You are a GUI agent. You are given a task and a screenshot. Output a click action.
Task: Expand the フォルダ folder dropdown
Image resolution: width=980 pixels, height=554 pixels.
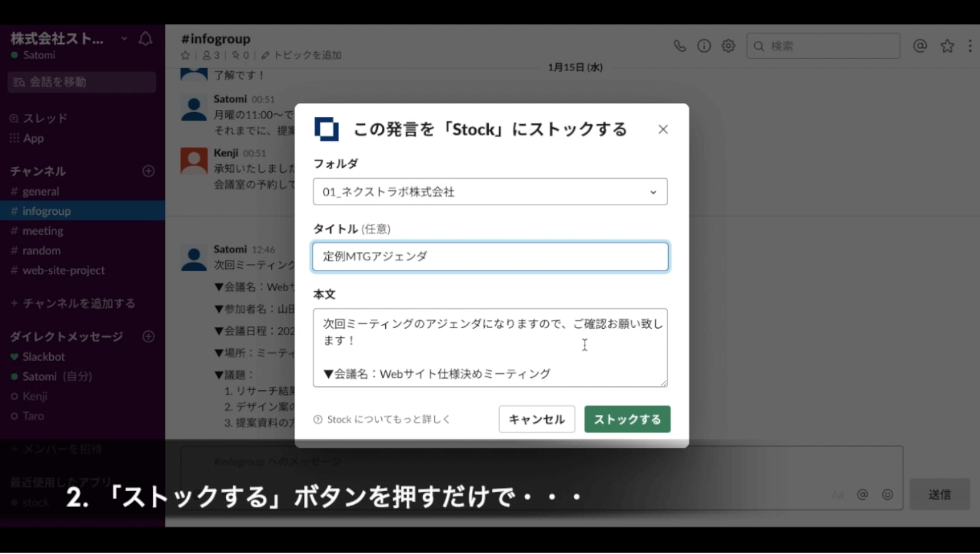tap(490, 192)
